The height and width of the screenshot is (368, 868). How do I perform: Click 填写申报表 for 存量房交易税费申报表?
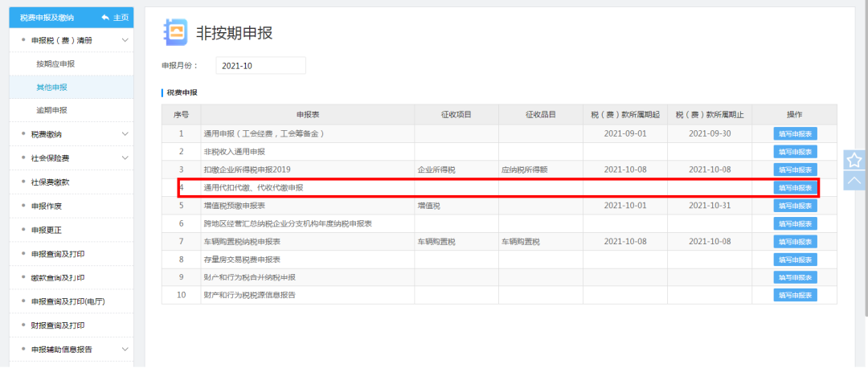coord(795,260)
